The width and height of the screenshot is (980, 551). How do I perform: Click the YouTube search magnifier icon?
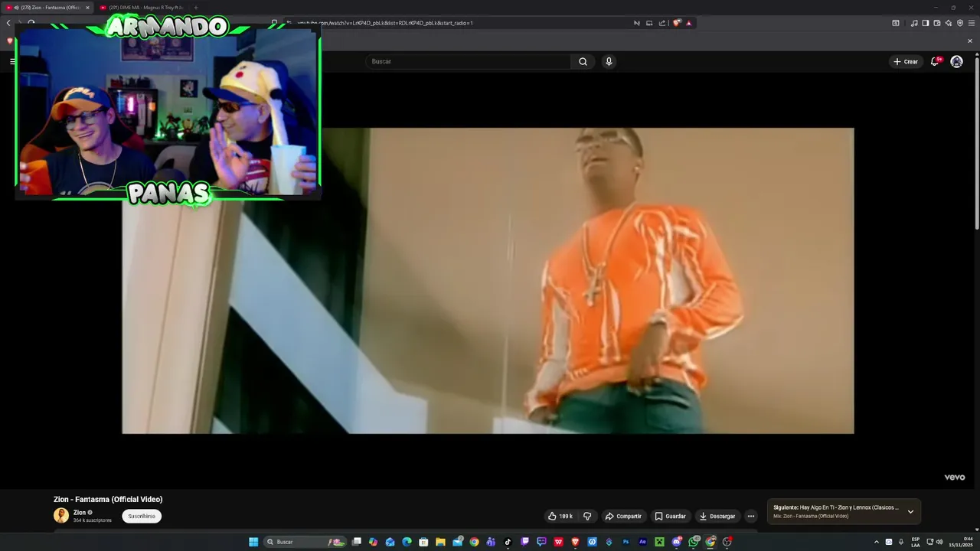[583, 61]
